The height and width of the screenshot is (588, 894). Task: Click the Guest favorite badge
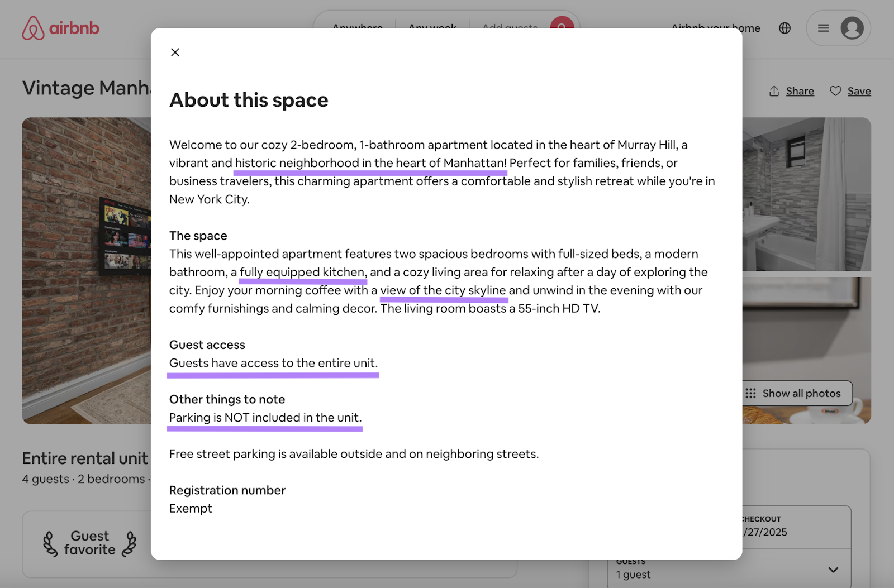pyautogui.click(x=90, y=543)
